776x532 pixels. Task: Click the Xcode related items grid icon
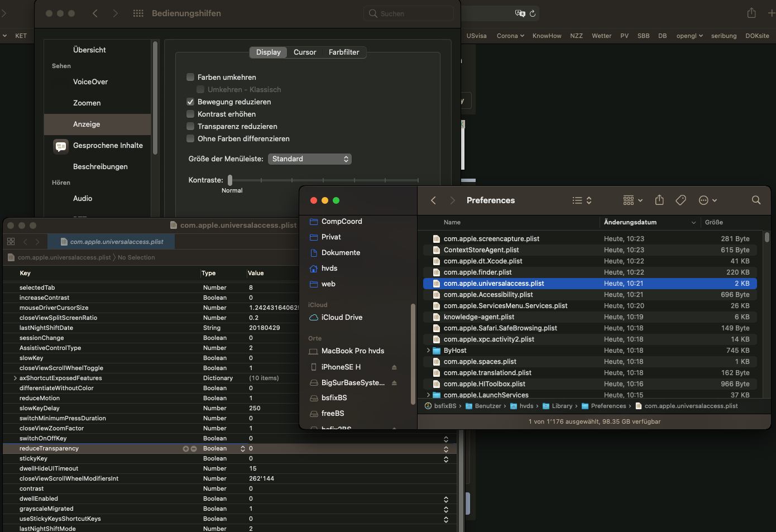click(x=11, y=242)
